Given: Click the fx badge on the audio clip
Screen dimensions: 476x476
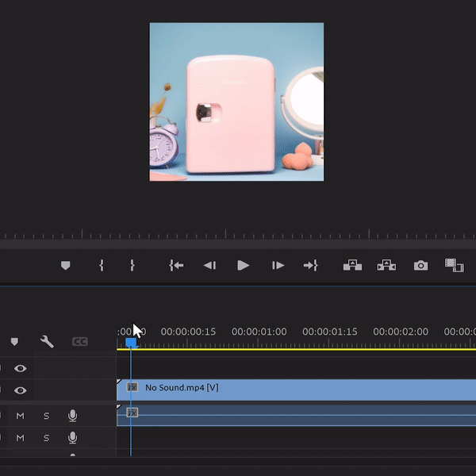Looking at the screenshot, I should pyautogui.click(x=132, y=413).
